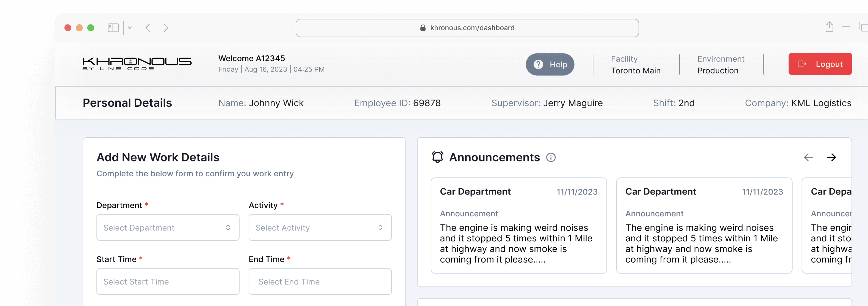868x306 pixels.
Task: Go back using the announcements left arrow
Action: pos(808,157)
